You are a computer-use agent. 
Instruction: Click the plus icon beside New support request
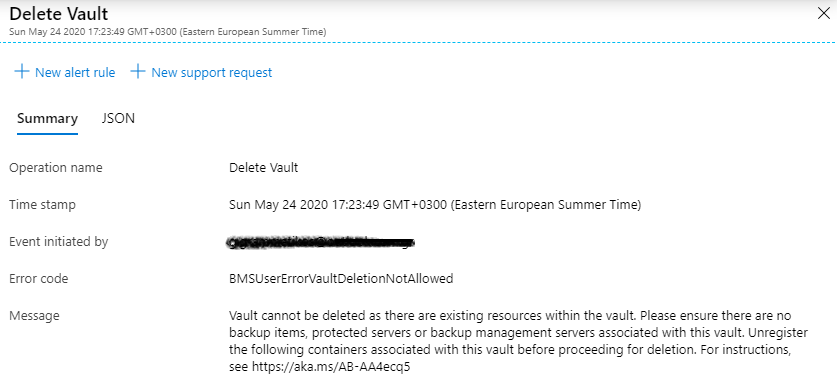[138, 72]
